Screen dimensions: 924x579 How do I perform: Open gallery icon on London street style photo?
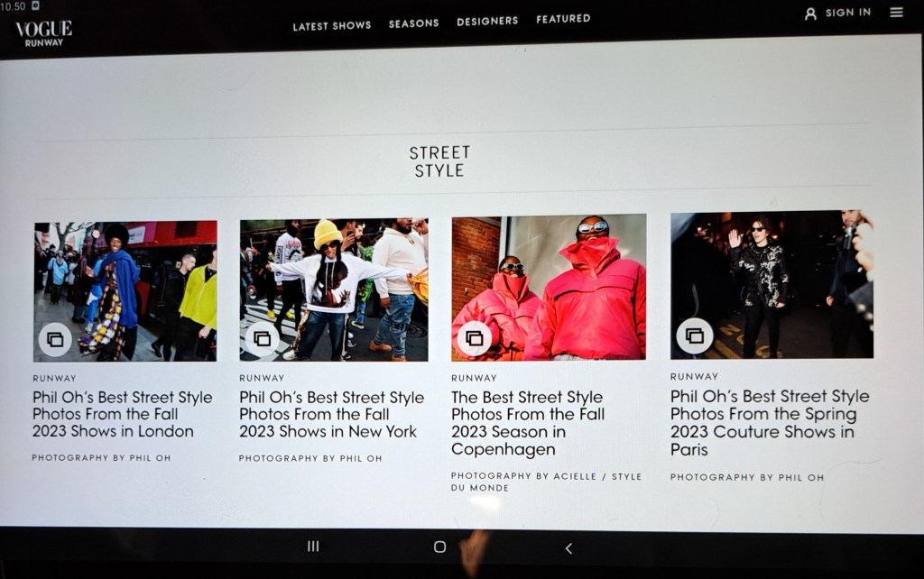click(x=55, y=339)
